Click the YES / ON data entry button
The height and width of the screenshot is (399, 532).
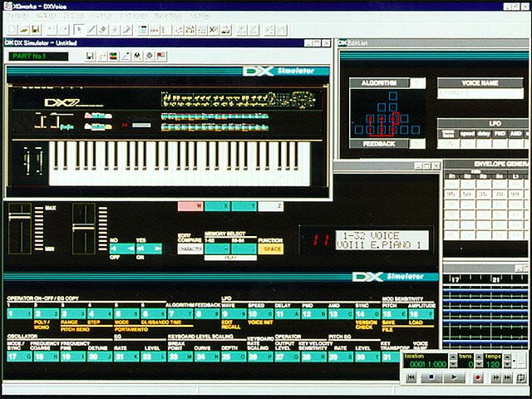click(x=149, y=249)
